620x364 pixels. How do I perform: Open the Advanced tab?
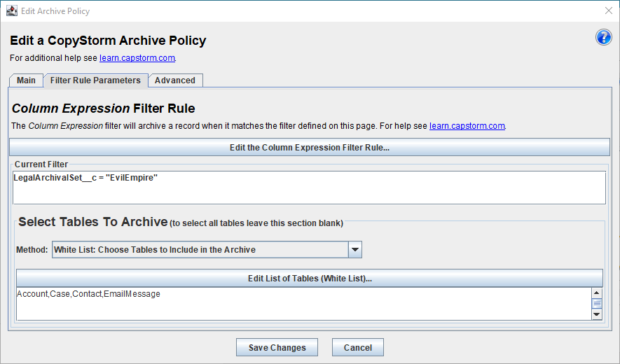pyautogui.click(x=175, y=80)
